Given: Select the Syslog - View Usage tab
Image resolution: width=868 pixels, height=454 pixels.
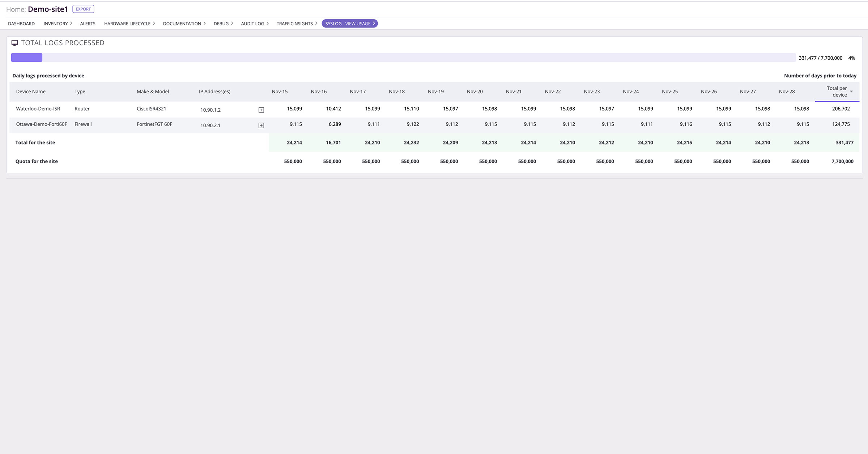Looking at the screenshot, I should click(x=350, y=23).
